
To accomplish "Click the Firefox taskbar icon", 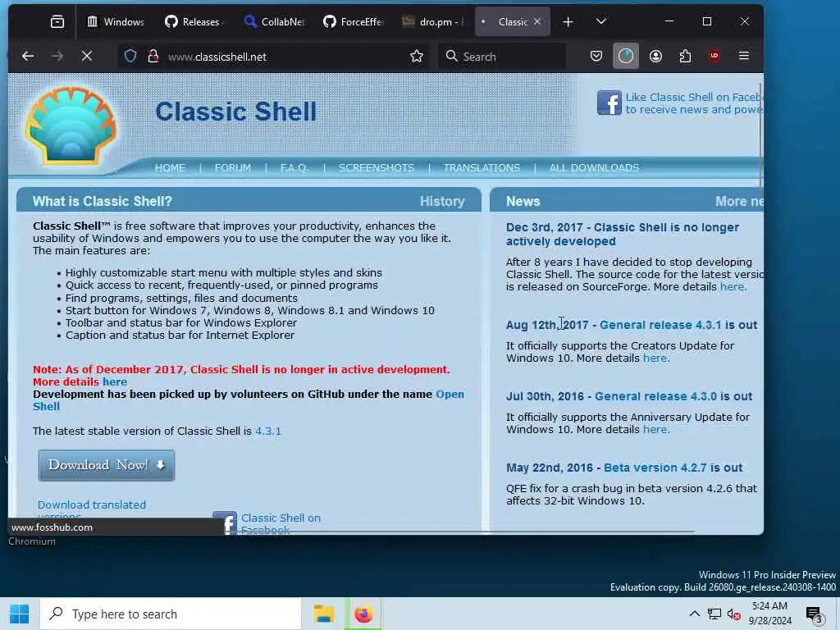I will 363,614.
